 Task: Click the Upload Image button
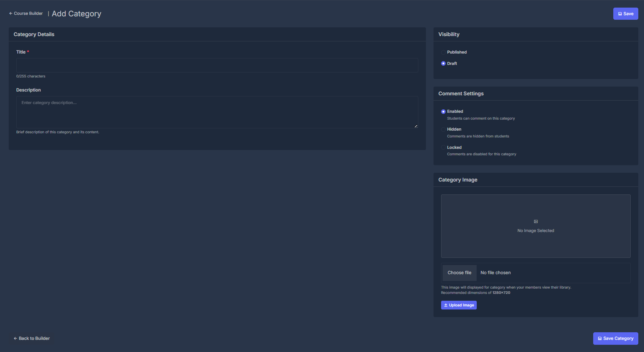pos(459,305)
